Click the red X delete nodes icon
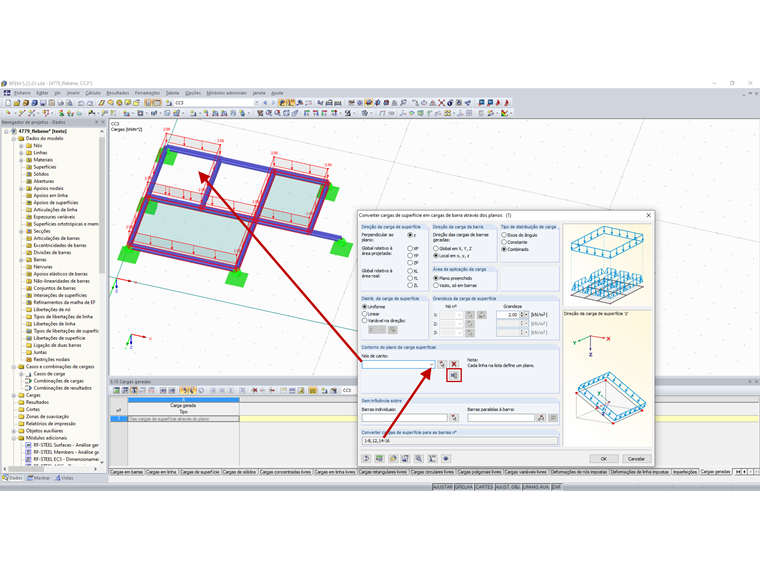 [454, 364]
